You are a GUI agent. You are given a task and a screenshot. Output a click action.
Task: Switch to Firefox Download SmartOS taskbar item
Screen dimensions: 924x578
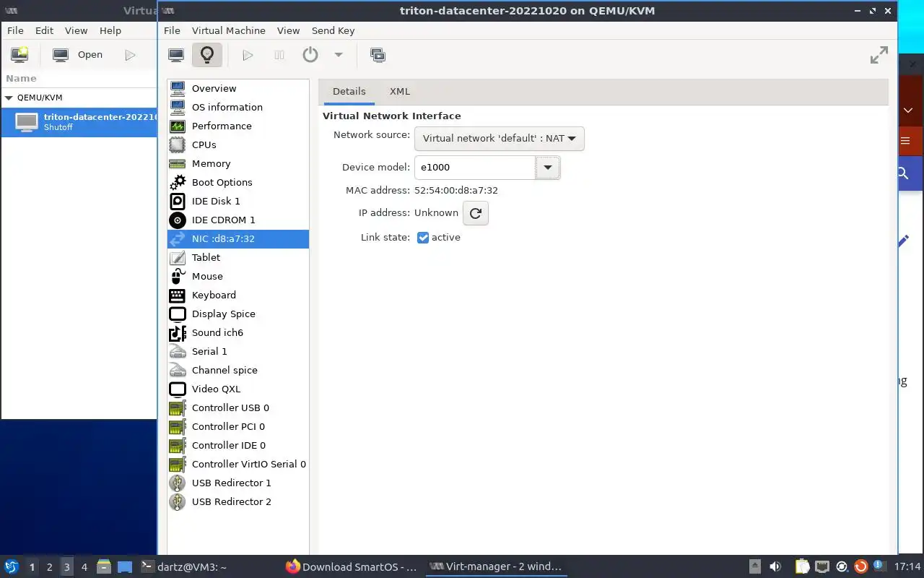(x=352, y=567)
